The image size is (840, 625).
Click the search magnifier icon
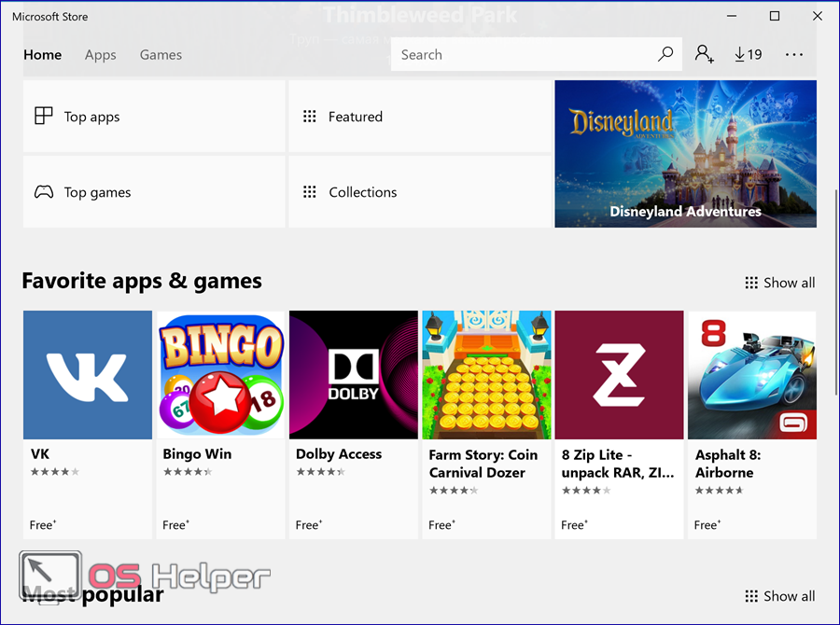pyautogui.click(x=665, y=54)
